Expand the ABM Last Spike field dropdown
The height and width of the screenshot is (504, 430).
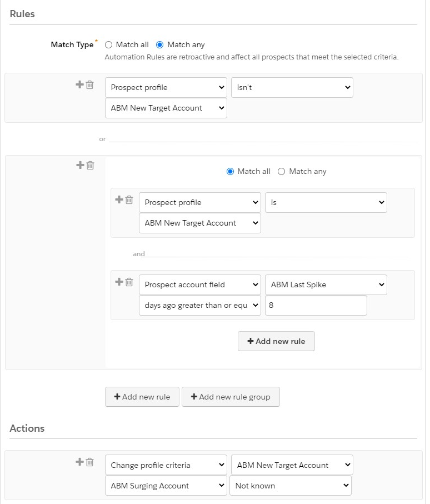[326, 285]
